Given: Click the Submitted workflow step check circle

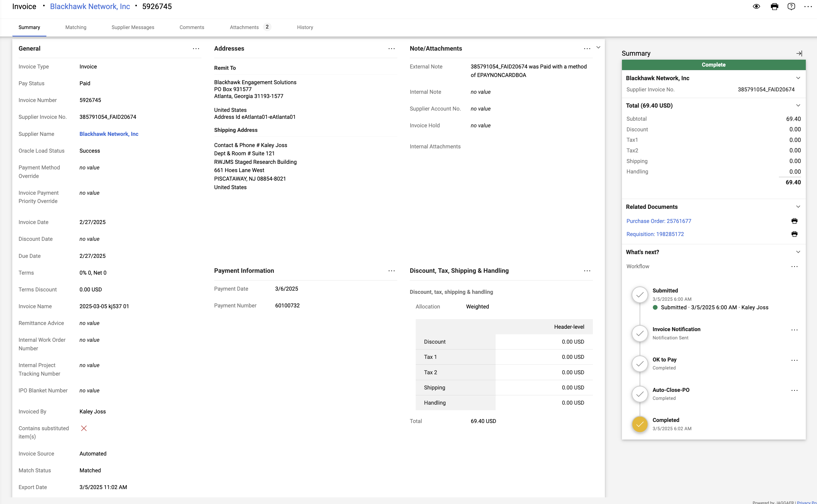Looking at the screenshot, I should pos(640,295).
